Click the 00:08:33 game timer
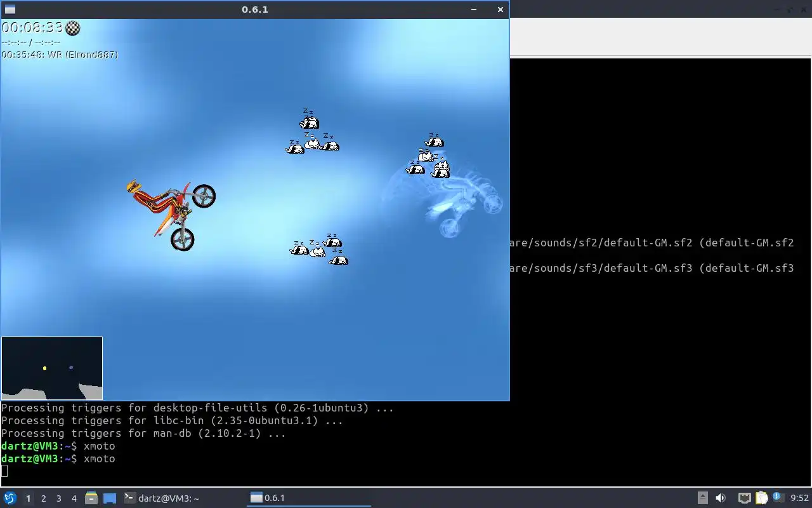Image resolution: width=812 pixels, height=508 pixels. [x=32, y=27]
